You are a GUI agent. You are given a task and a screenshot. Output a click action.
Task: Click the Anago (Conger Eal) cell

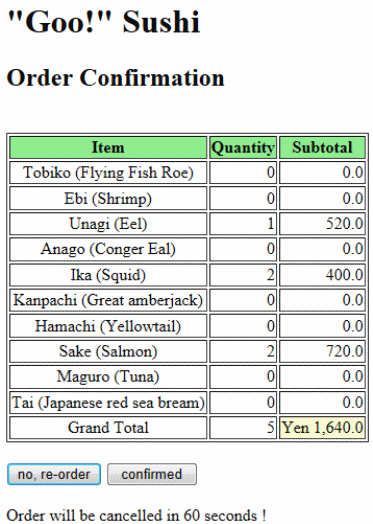click(x=108, y=249)
